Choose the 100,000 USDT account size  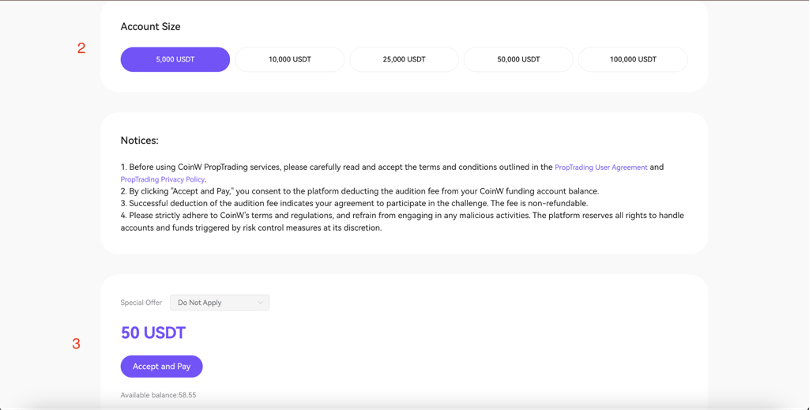pos(633,59)
